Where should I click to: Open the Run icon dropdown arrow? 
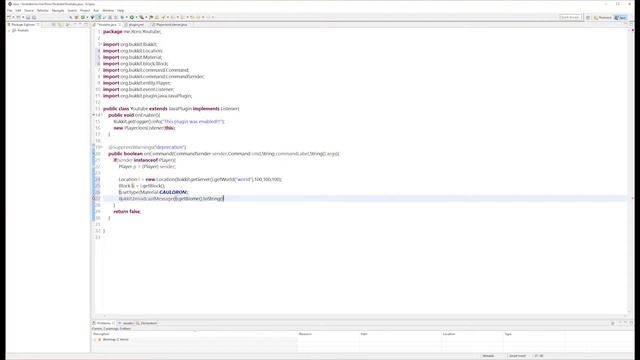click(136, 18)
